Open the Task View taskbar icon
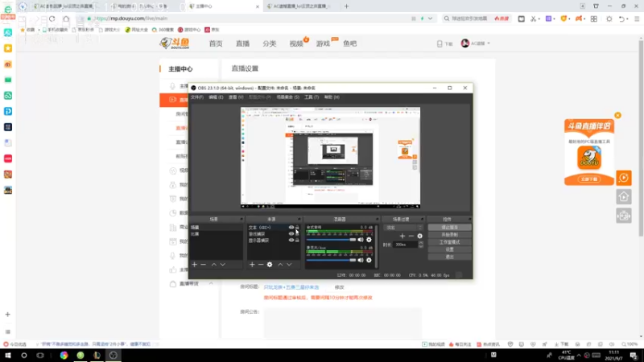 click(x=39, y=356)
